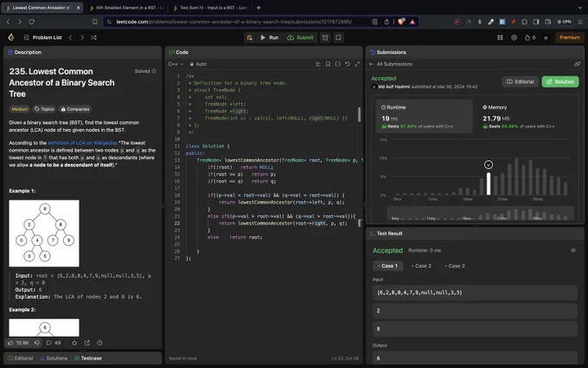Select the Test Result tab
The height and width of the screenshot is (368, 588).
click(x=386, y=234)
